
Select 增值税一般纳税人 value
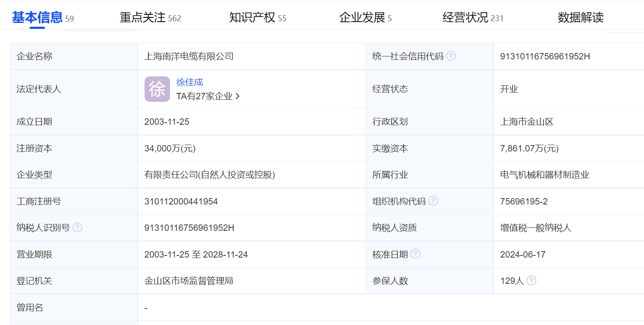click(x=536, y=228)
